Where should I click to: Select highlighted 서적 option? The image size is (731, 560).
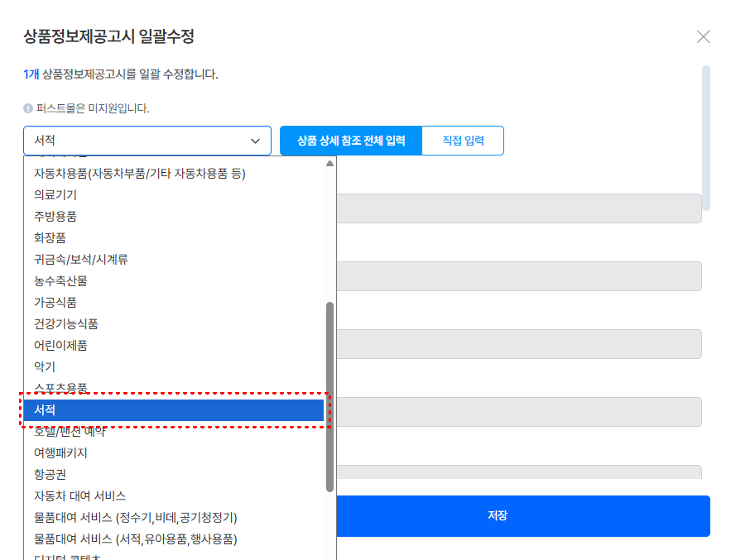pyautogui.click(x=173, y=410)
